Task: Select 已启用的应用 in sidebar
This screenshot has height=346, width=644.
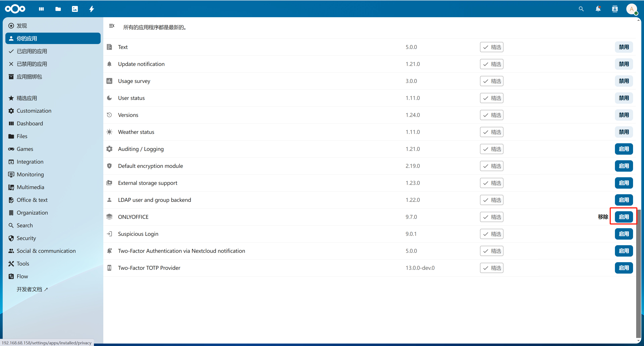Action: click(x=32, y=51)
